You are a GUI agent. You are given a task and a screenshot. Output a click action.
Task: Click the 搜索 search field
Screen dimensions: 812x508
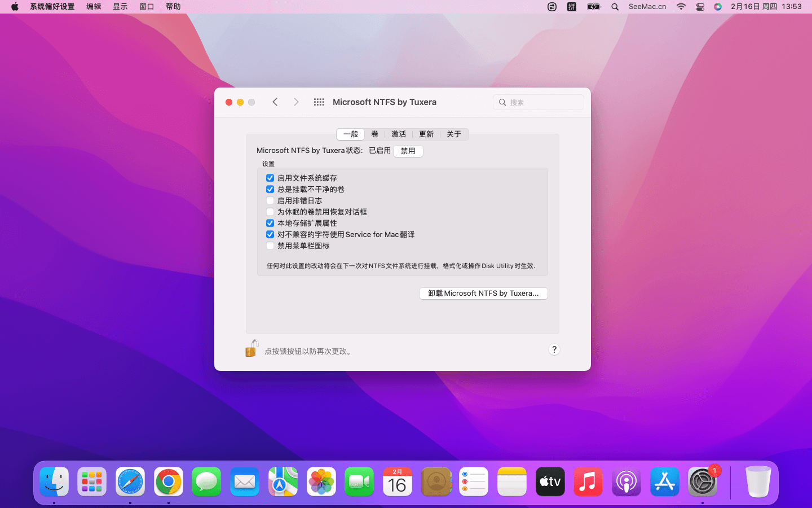click(539, 102)
